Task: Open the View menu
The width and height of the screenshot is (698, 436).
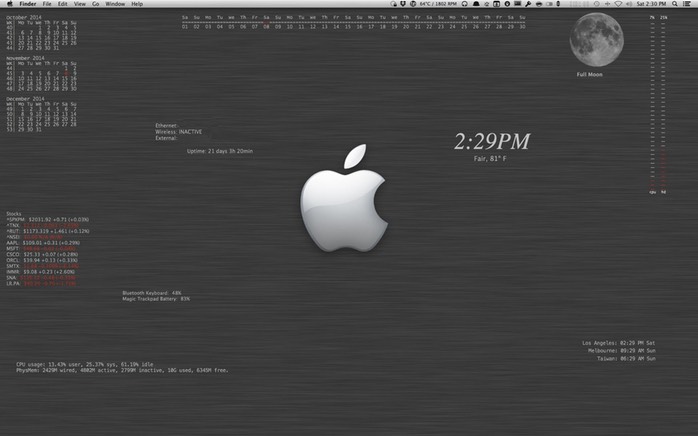Action: click(80, 4)
